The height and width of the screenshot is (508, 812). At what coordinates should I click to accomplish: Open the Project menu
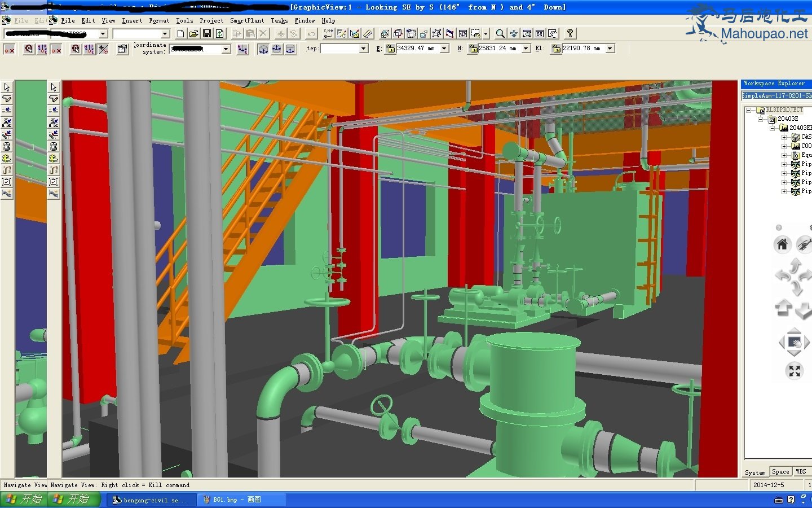pos(211,20)
